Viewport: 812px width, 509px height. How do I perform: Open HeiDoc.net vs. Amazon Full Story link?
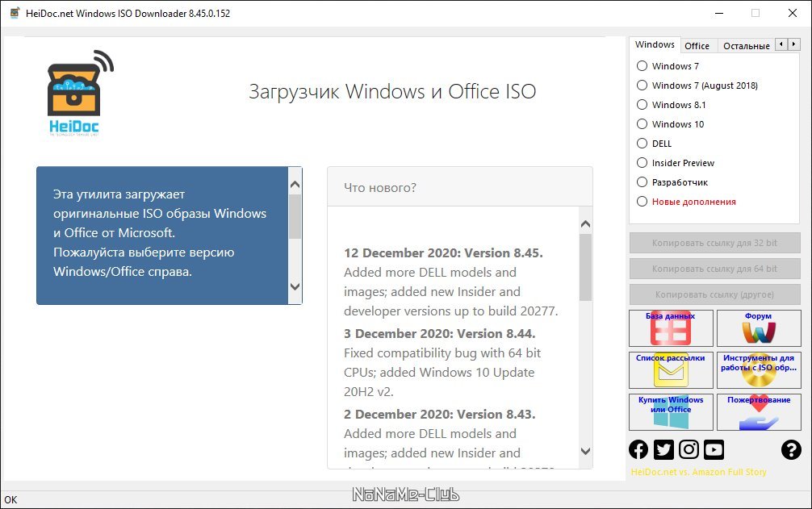click(698, 472)
